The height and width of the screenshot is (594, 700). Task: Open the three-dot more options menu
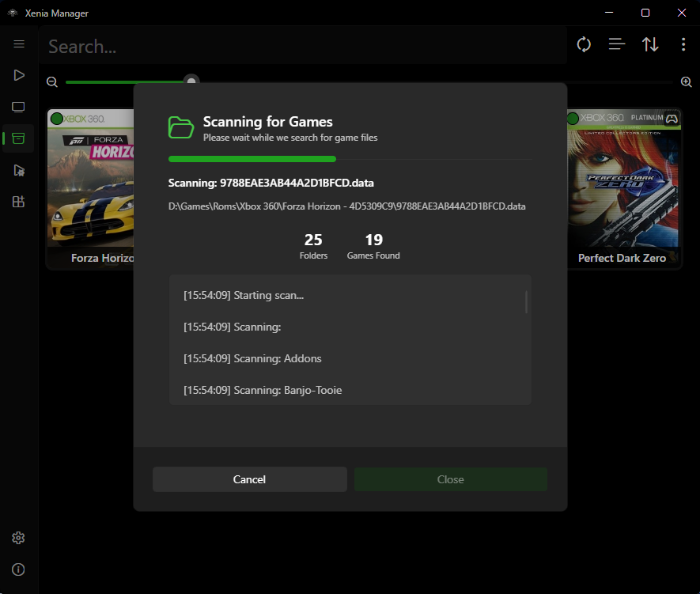(683, 44)
